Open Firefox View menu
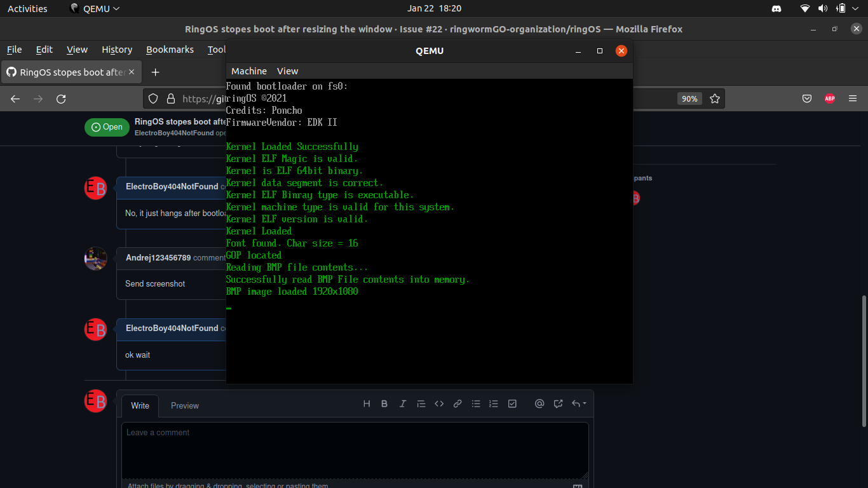 coord(77,50)
